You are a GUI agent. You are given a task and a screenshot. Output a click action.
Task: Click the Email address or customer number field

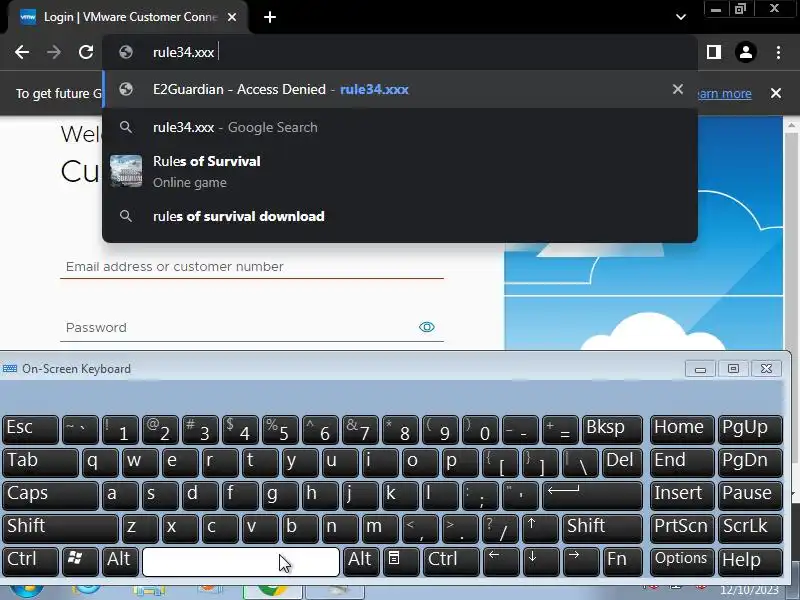click(x=252, y=266)
